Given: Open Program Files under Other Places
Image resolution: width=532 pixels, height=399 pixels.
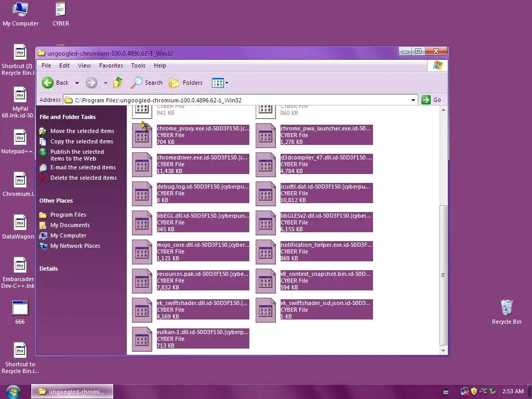Looking at the screenshot, I should [x=68, y=215].
